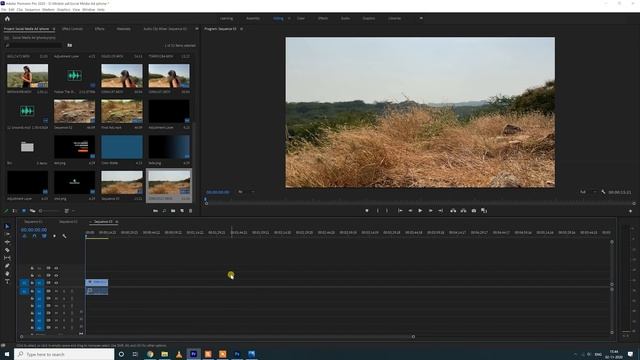Export a frame with the camera icon

coord(473,211)
